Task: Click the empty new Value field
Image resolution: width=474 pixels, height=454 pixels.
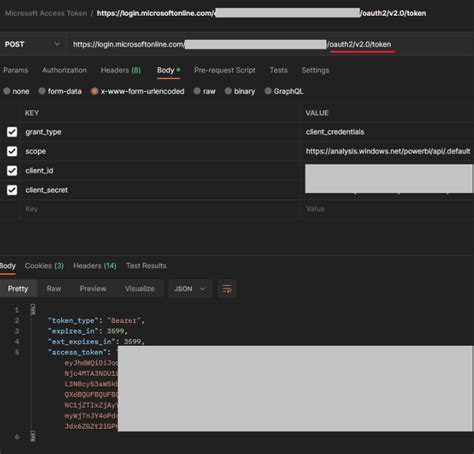Action: 388,209
